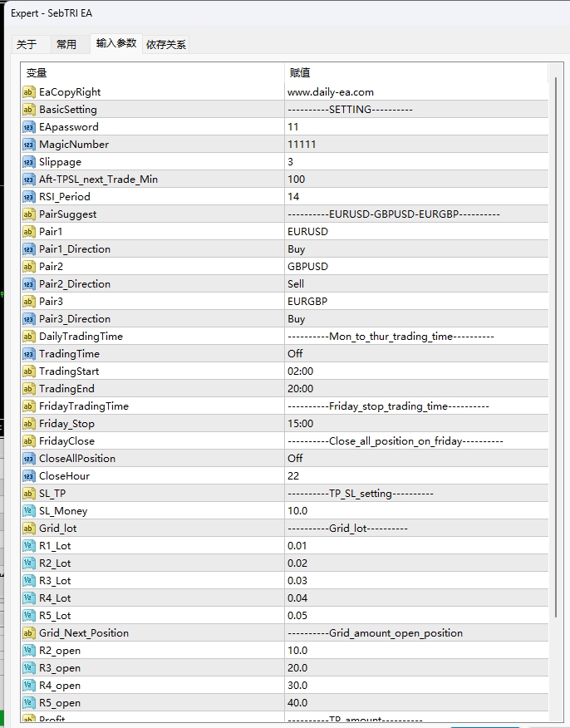
Task: Click the string icon next to Pair1
Action: (x=29, y=232)
